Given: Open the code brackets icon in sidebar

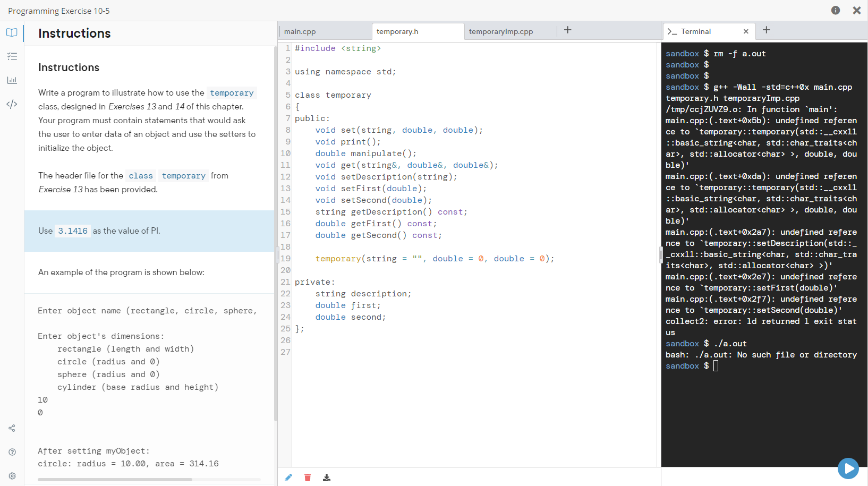Looking at the screenshot, I should pos(12,104).
